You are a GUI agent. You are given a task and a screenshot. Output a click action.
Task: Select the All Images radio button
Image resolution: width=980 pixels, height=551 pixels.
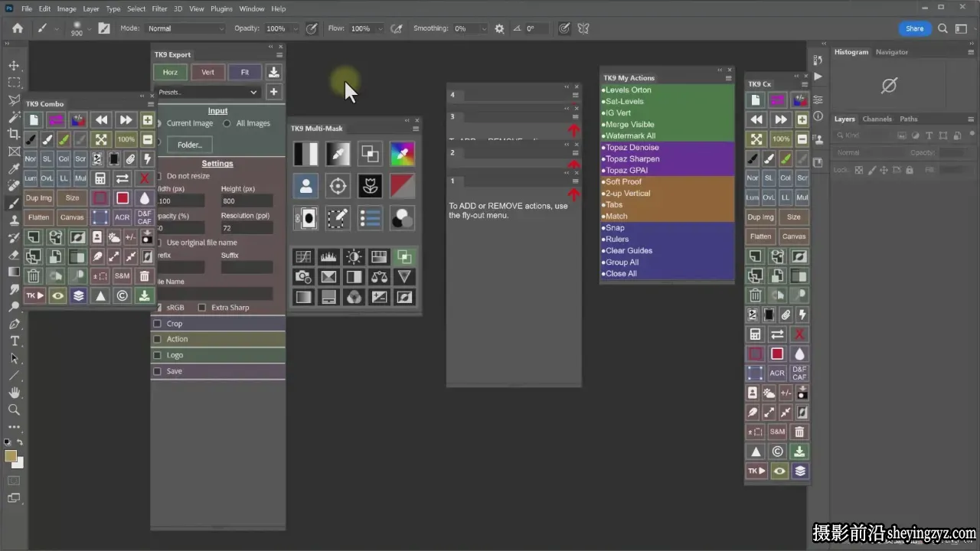[x=227, y=123]
